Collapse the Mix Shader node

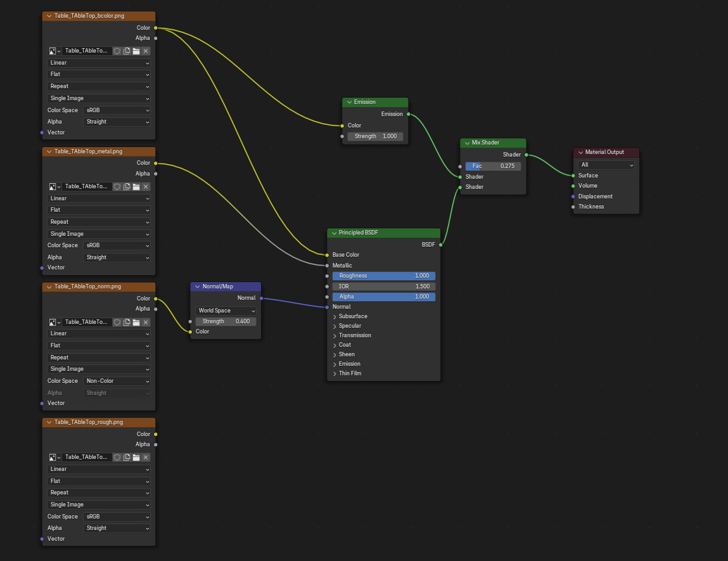pyautogui.click(x=467, y=143)
